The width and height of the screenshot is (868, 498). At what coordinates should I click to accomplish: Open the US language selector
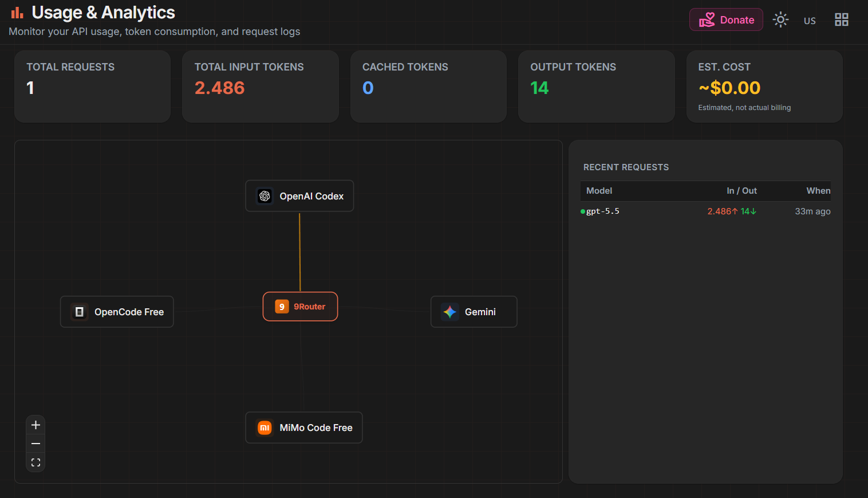tap(810, 21)
